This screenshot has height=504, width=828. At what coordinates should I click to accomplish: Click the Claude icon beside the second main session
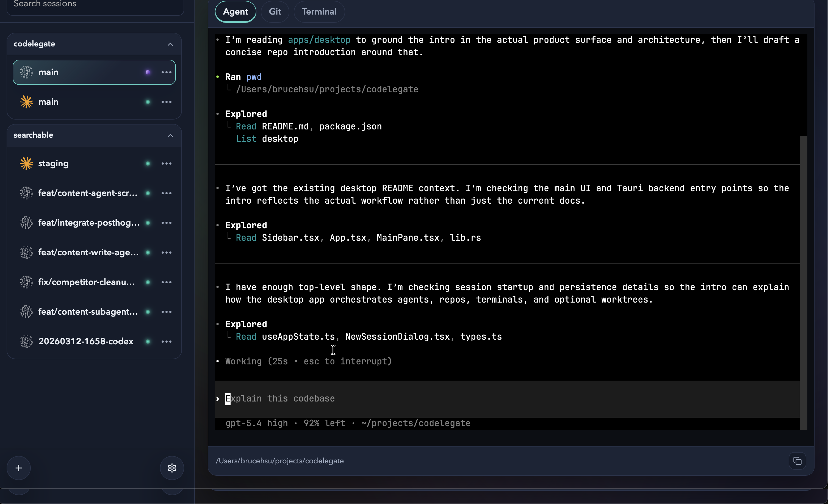26,102
